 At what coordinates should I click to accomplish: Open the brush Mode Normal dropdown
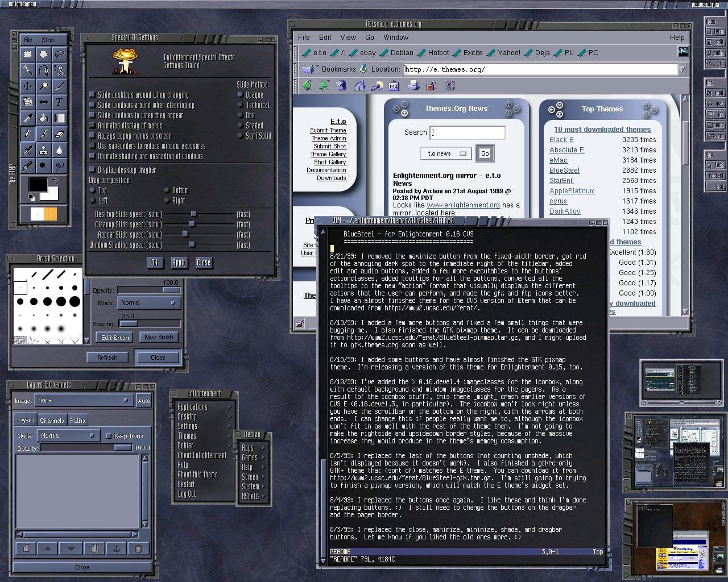coord(149,303)
